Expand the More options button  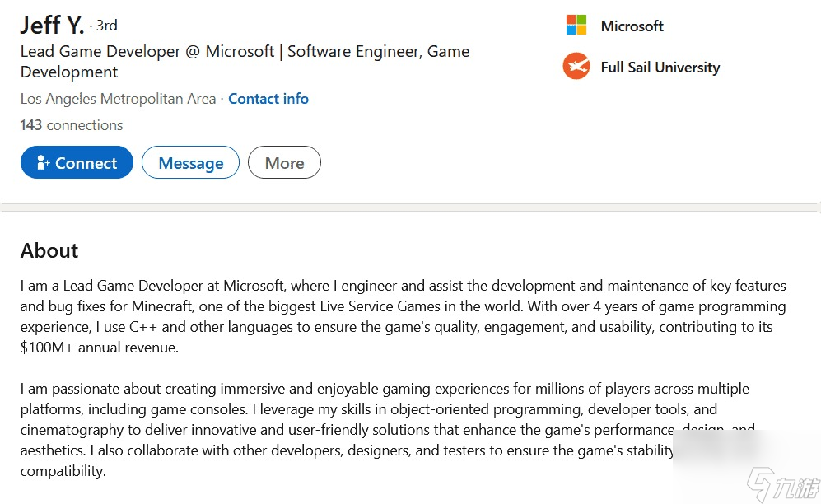284,162
